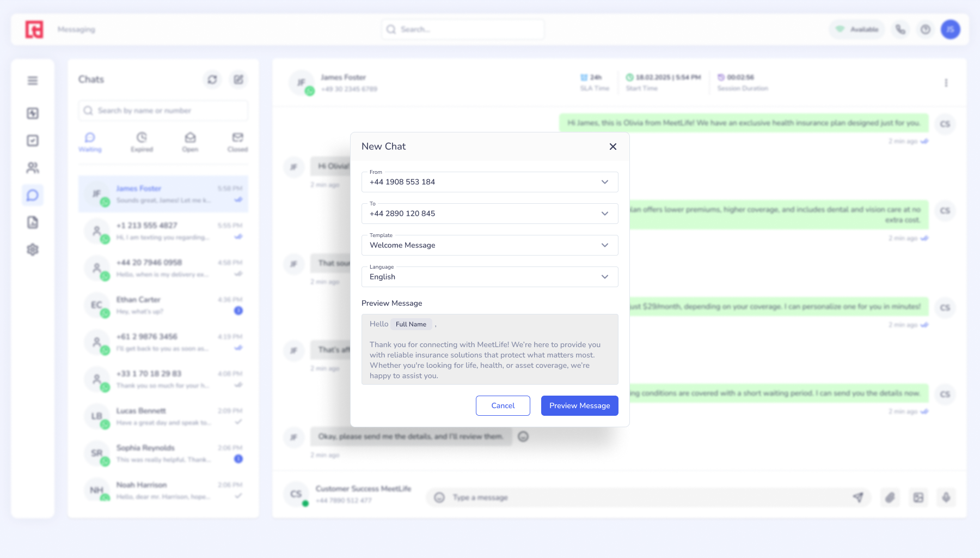Click the help question icon in header
Screen dimensions: 980x558
coord(926,29)
